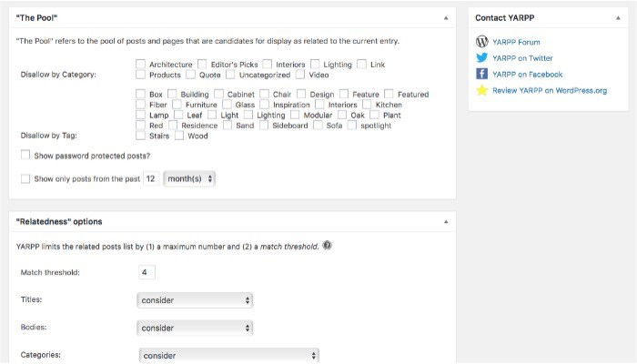This screenshot has height=364, width=637.
Task: Click the Twitter bird icon
Action: tap(481, 57)
